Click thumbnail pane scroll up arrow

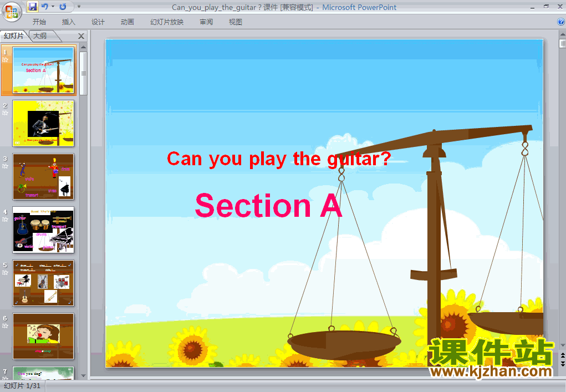click(x=83, y=47)
